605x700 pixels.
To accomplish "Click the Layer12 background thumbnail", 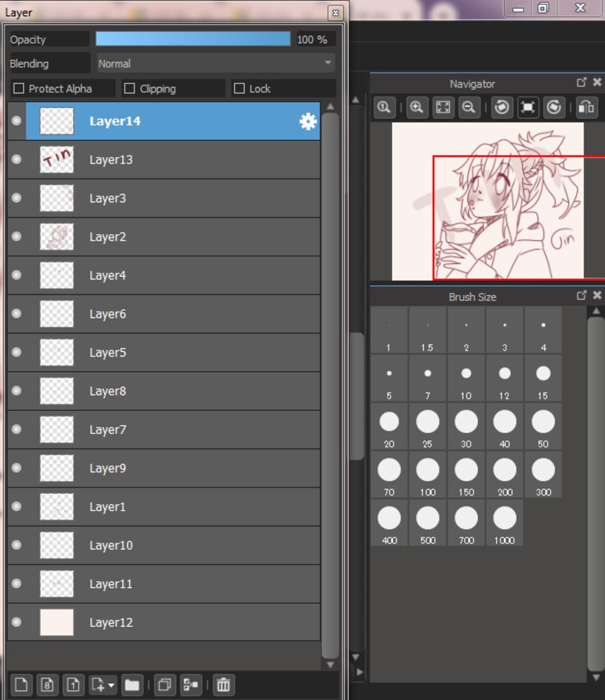I will pos(57,622).
